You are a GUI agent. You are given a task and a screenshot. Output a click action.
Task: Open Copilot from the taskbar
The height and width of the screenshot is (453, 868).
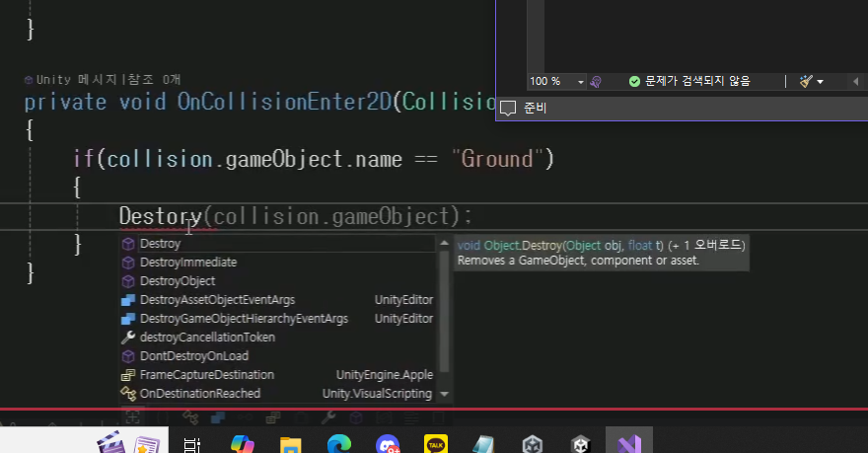[242, 443]
